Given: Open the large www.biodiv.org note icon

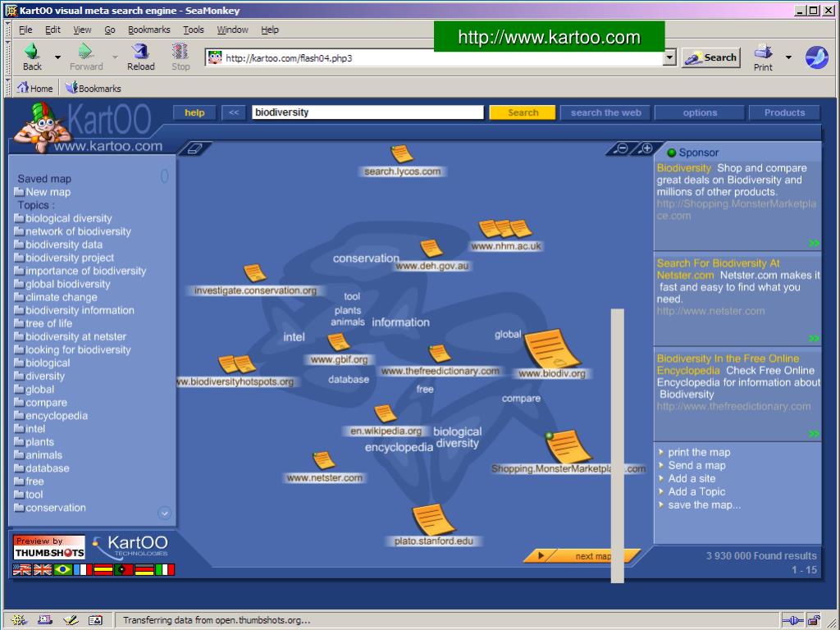Looking at the screenshot, I should coord(552,348).
